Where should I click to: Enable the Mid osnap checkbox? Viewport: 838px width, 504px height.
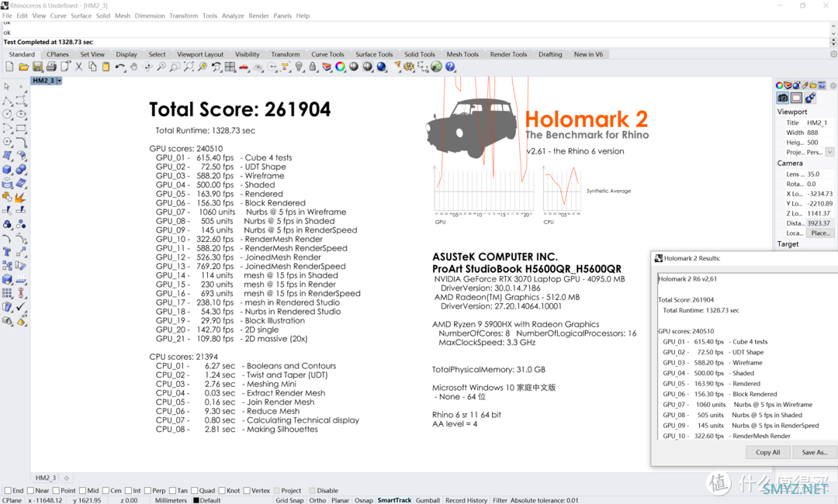click(x=83, y=491)
